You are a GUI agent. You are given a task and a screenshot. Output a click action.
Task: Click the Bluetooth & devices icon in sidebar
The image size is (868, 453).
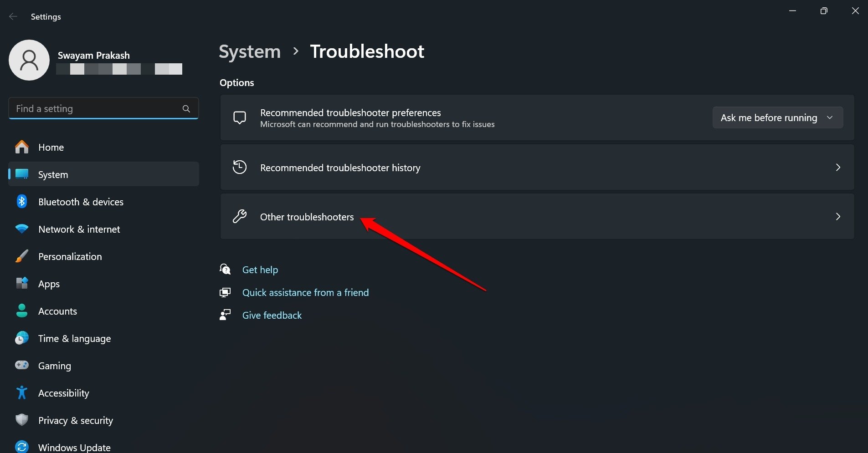(22, 201)
